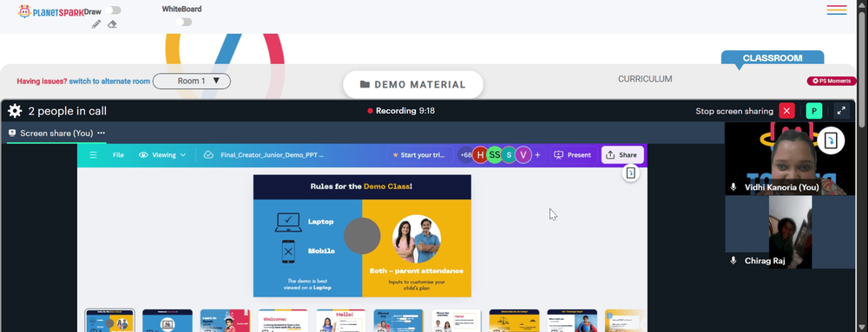
Task: Click switch to alternate room link
Action: coord(109,81)
